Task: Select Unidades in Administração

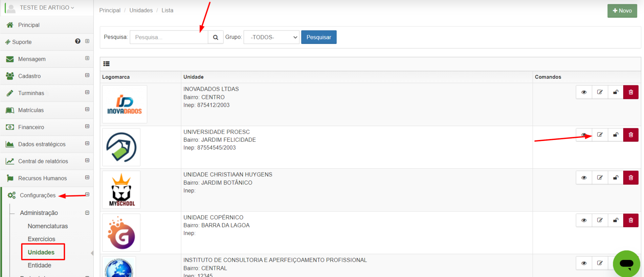Action: [41, 252]
